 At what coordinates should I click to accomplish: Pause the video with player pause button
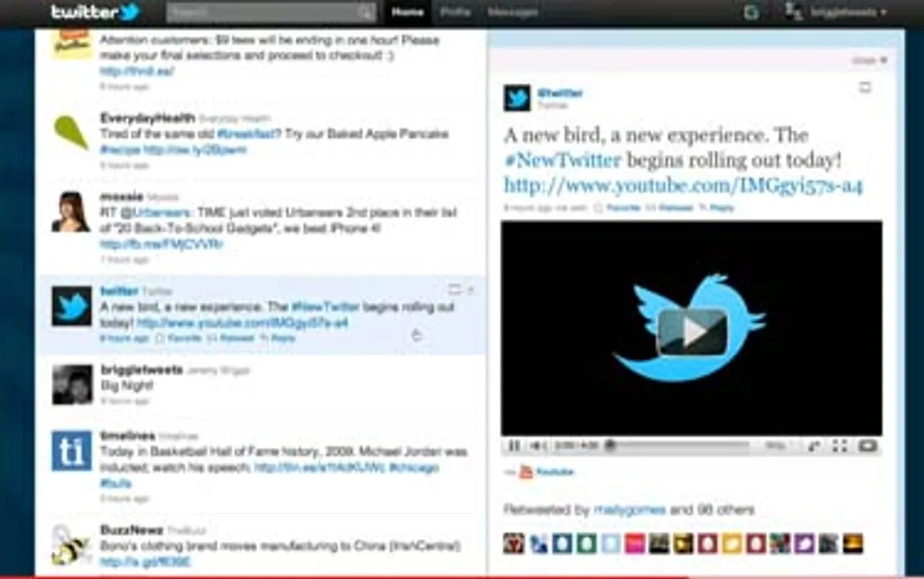pyautogui.click(x=514, y=446)
